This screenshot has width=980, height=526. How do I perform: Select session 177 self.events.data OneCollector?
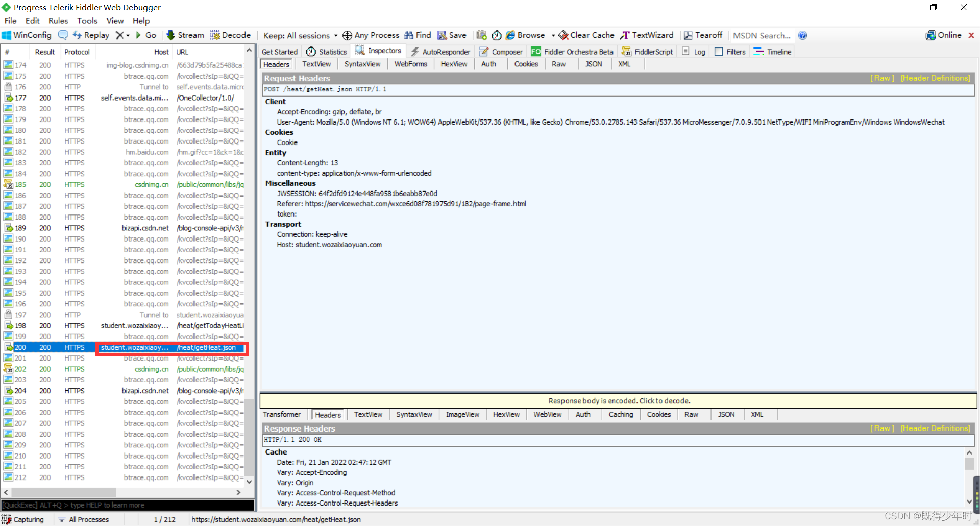pyautogui.click(x=124, y=98)
